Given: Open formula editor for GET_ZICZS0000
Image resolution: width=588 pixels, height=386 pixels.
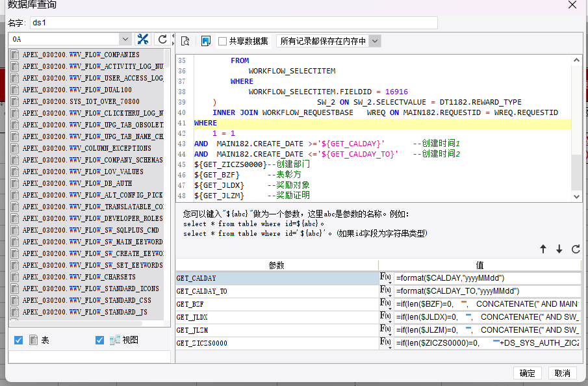Looking at the screenshot, I should pos(385,343).
